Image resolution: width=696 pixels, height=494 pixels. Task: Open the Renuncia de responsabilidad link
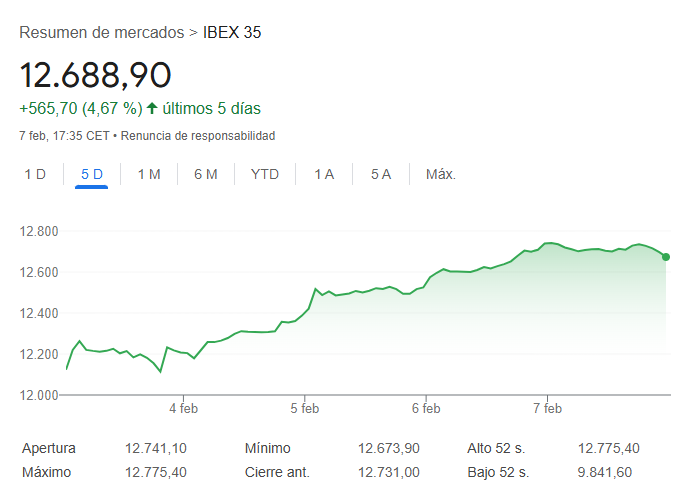(x=198, y=135)
